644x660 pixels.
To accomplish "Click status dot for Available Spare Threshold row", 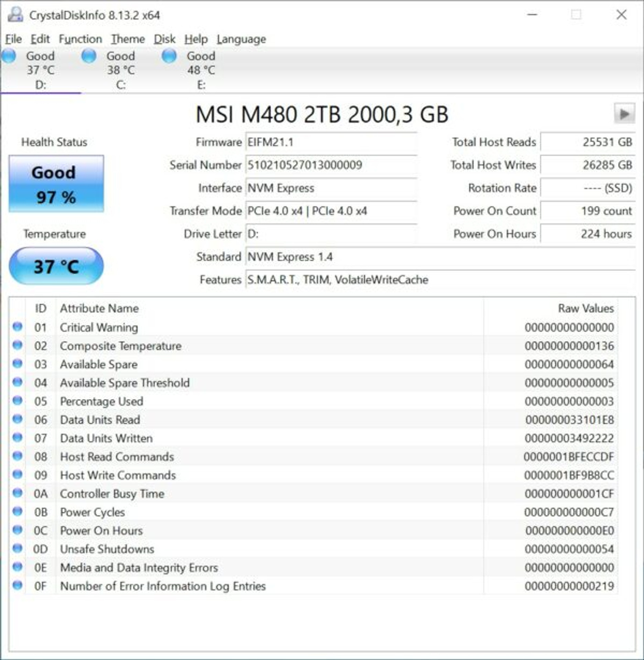I will click(17, 382).
